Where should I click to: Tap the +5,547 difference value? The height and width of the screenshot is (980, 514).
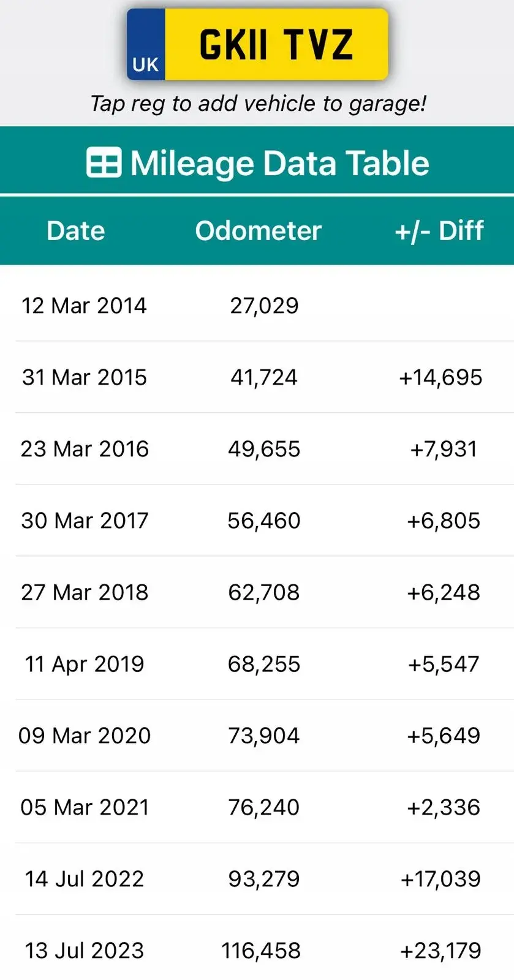click(443, 663)
